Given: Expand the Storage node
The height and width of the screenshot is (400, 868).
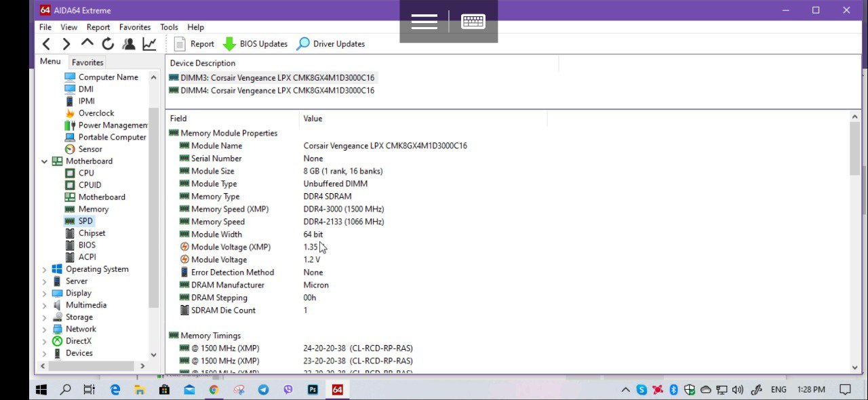Looking at the screenshot, I should pos(45,317).
